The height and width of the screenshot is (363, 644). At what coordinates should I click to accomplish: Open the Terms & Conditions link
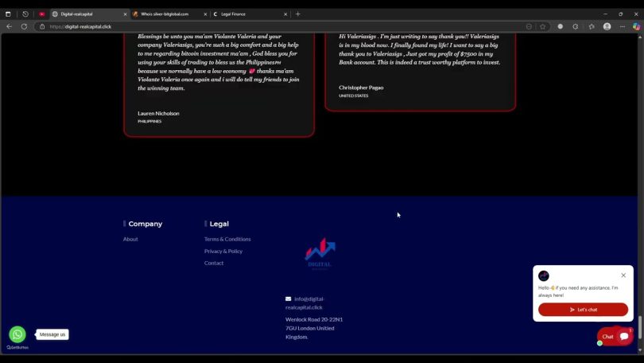[x=227, y=239]
